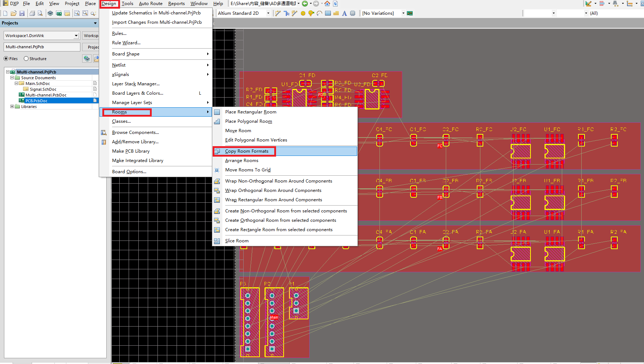Image resolution: width=644 pixels, height=364 pixels.
Task: Switch to Structure radio button view
Action: click(26, 59)
